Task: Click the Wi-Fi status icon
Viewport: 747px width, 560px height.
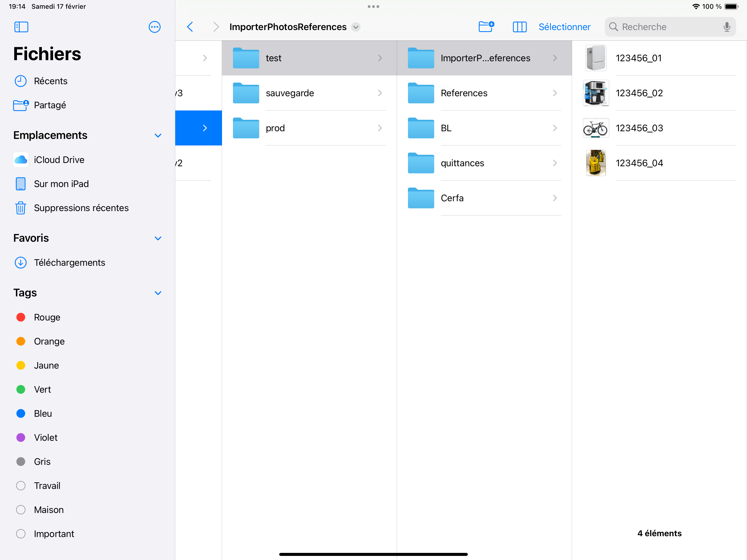Action: [696, 6]
